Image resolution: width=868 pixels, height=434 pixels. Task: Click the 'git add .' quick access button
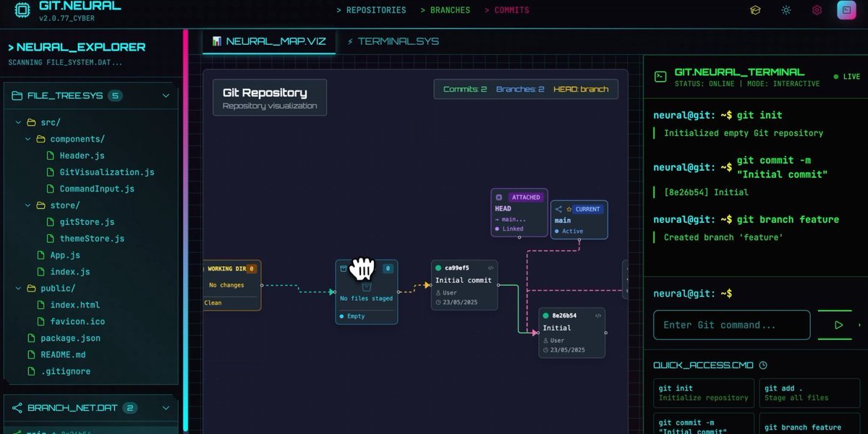click(809, 393)
